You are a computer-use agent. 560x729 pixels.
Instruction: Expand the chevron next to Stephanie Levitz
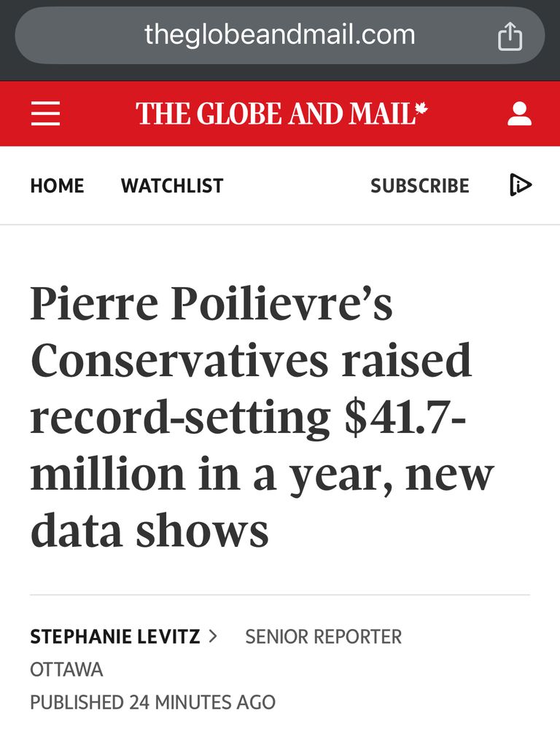(213, 636)
